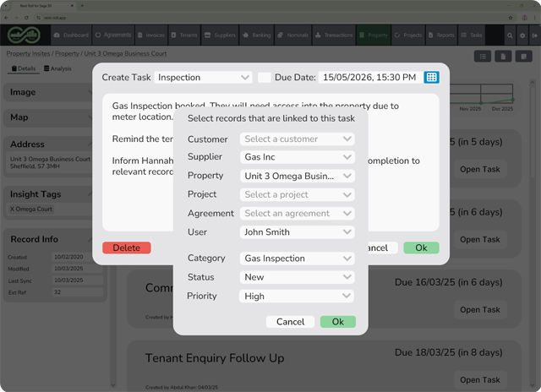
Task: Go forward with browser forward arrow
Action: [x=16, y=18]
